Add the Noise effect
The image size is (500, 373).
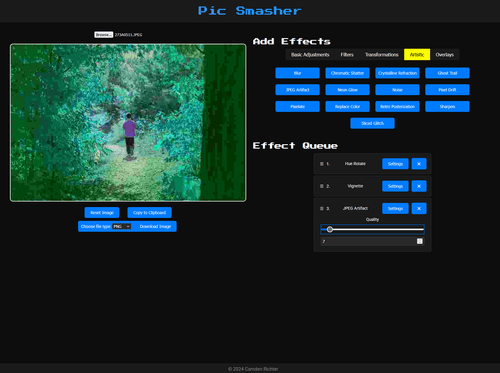[x=397, y=90]
